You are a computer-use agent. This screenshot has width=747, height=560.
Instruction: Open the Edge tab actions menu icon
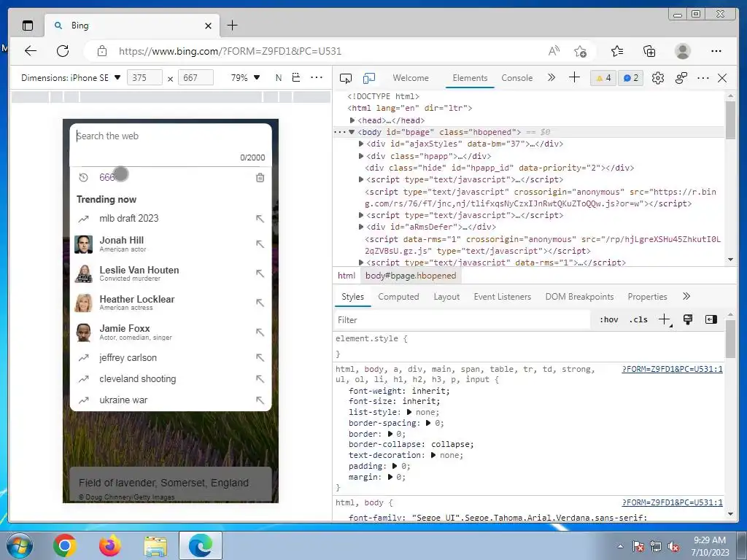click(28, 26)
